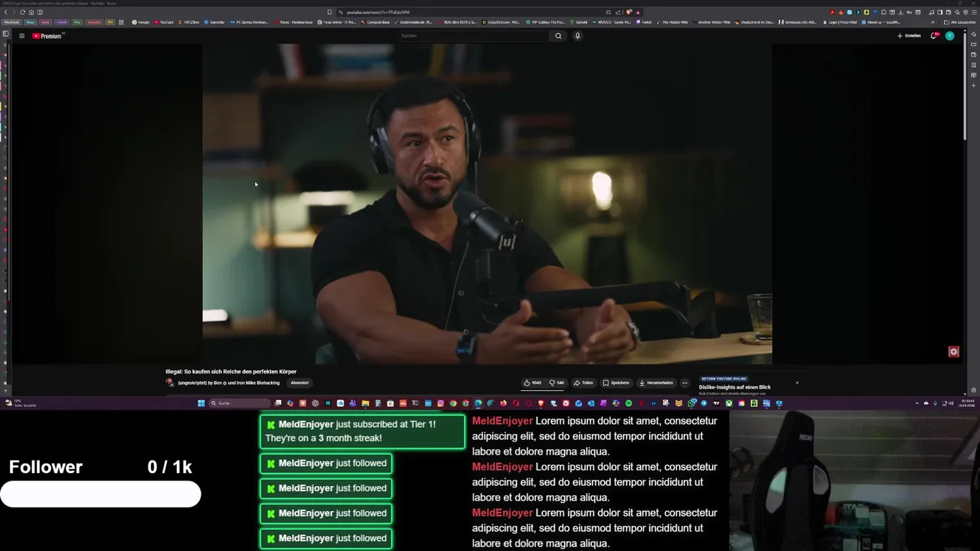
Task: Open more actions three-dot menu
Action: coord(684,383)
